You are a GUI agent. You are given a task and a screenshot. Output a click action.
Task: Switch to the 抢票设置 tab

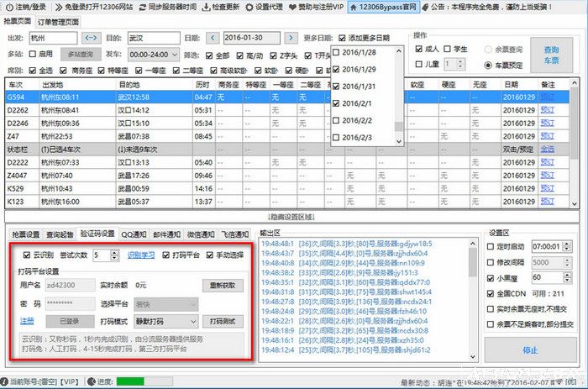click(x=25, y=234)
